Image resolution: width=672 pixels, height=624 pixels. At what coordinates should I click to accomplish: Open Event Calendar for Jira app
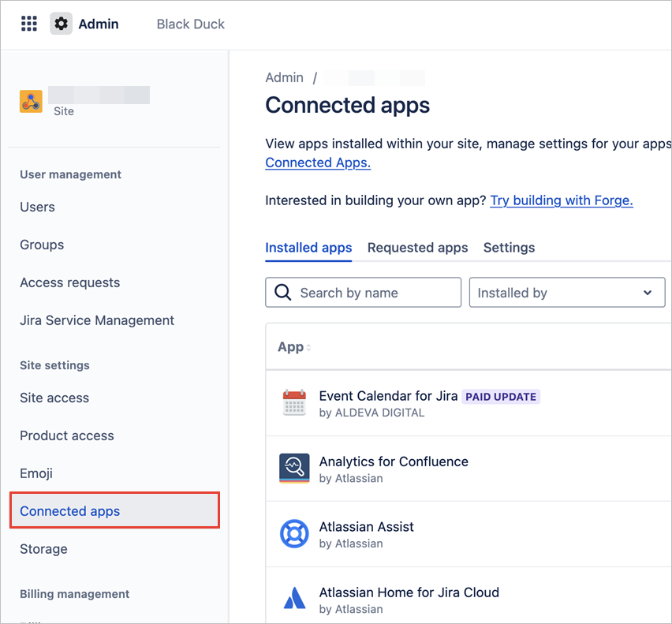point(388,396)
